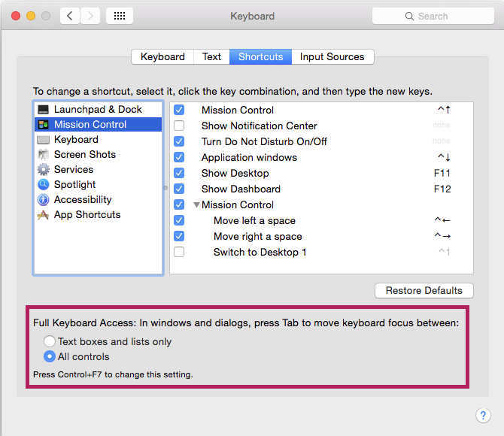Open the Text tab

pos(211,57)
